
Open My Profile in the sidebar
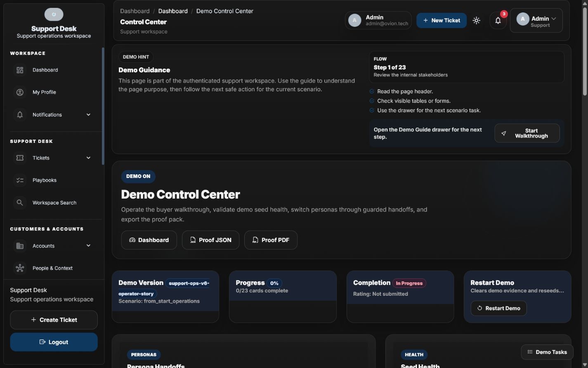54,93
